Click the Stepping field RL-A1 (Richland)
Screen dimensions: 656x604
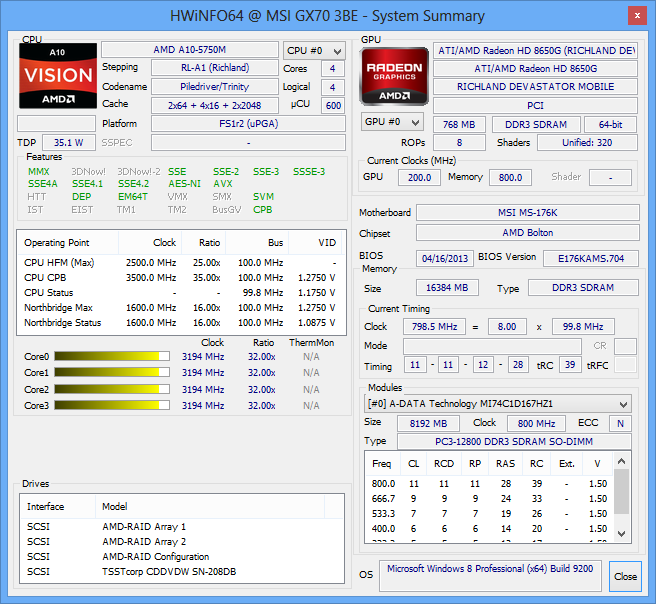tap(215, 68)
